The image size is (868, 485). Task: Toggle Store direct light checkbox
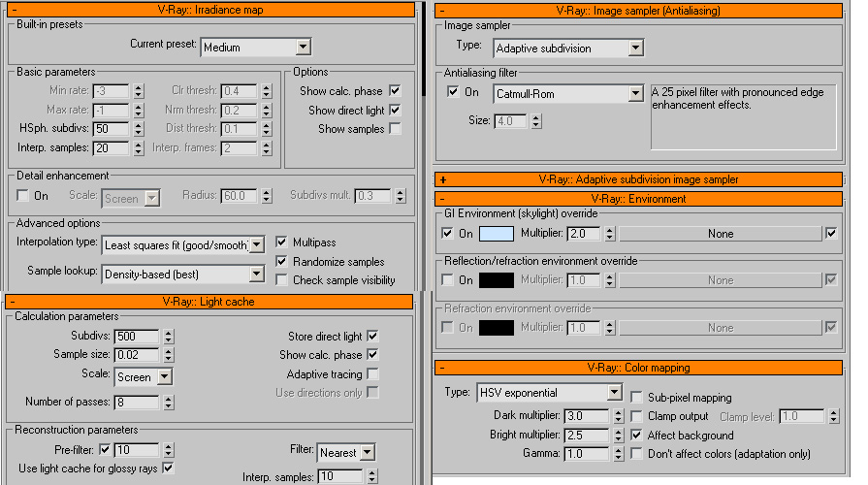pos(372,336)
